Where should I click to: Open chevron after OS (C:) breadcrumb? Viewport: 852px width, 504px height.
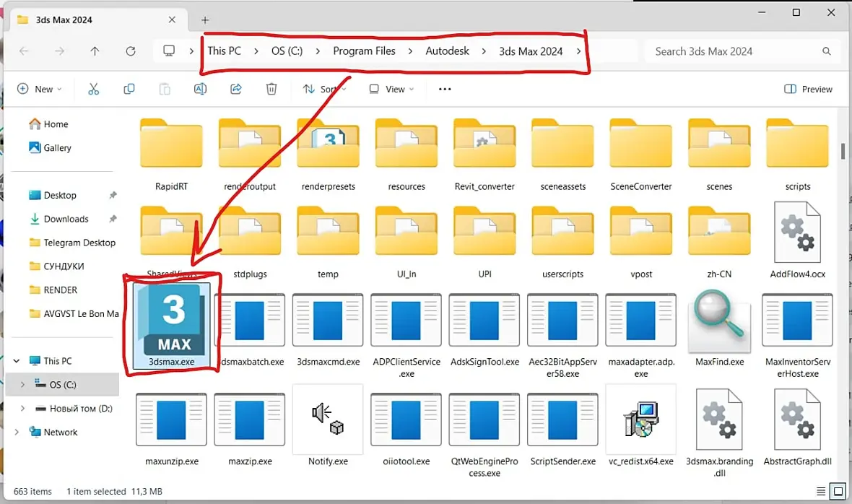tap(317, 51)
